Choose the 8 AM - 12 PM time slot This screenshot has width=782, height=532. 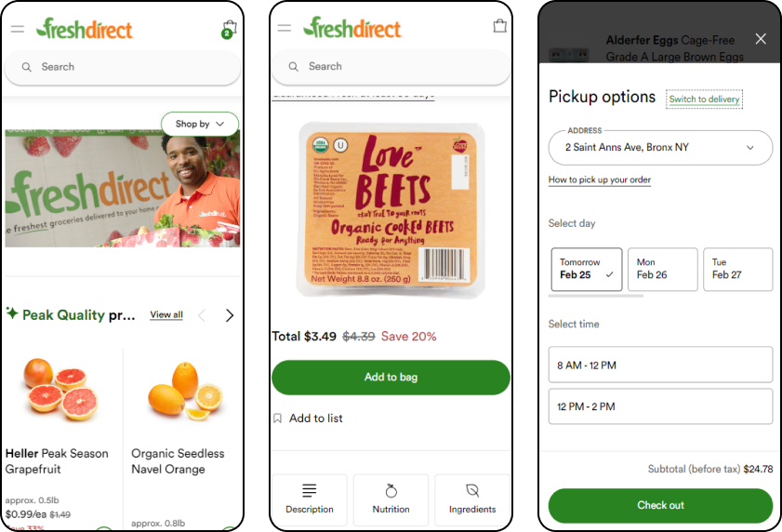coord(660,365)
